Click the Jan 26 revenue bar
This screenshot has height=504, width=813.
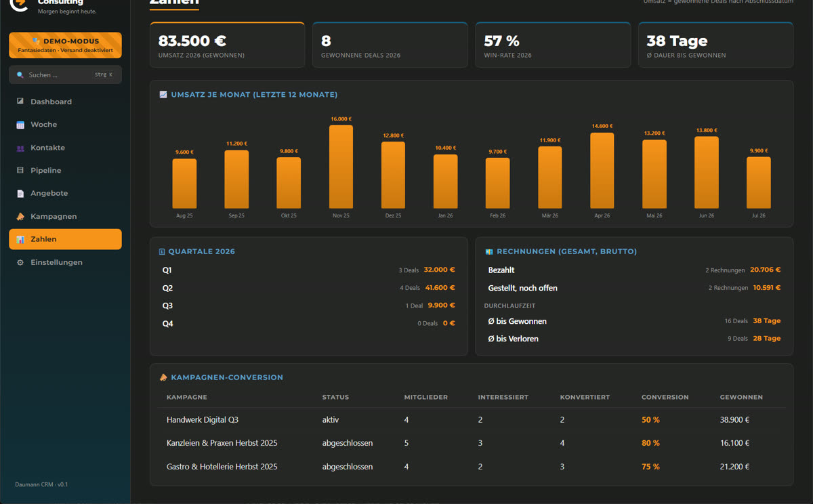[x=445, y=182]
